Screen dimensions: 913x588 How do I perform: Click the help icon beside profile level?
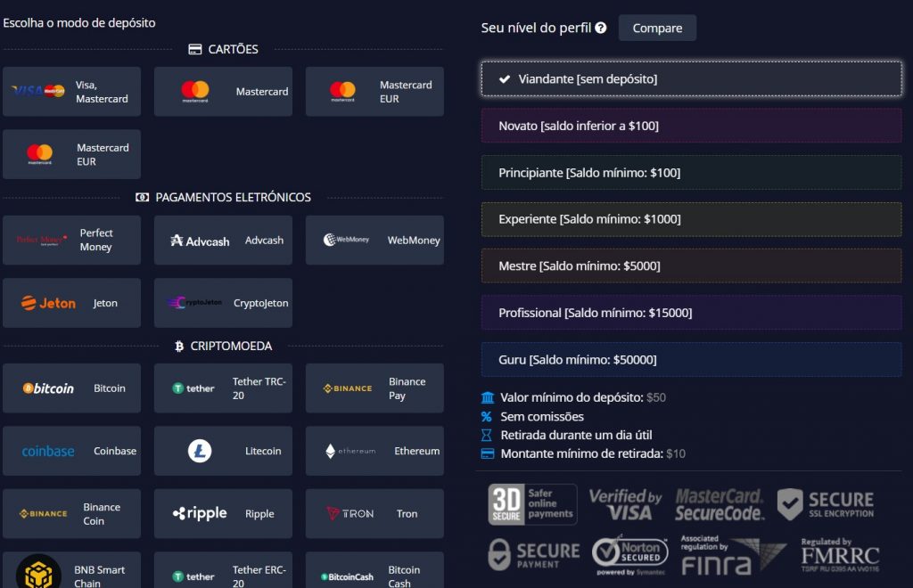[x=601, y=28]
